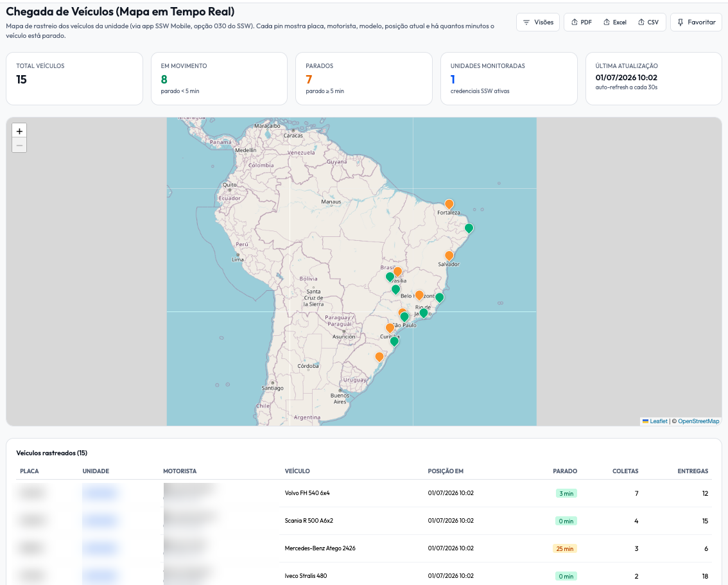The height and width of the screenshot is (585, 728).
Task: Zoom out the map with the minus button
Action: pyautogui.click(x=19, y=145)
